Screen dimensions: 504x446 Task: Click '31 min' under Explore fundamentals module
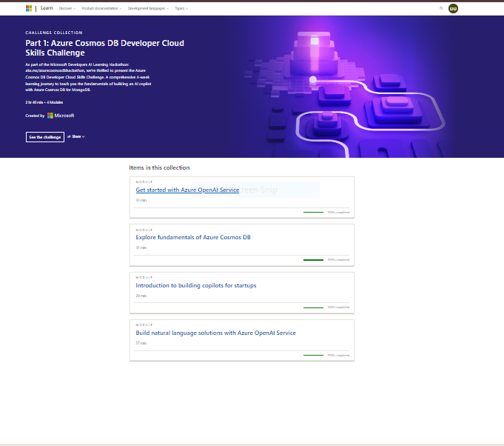tap(141, 247)
